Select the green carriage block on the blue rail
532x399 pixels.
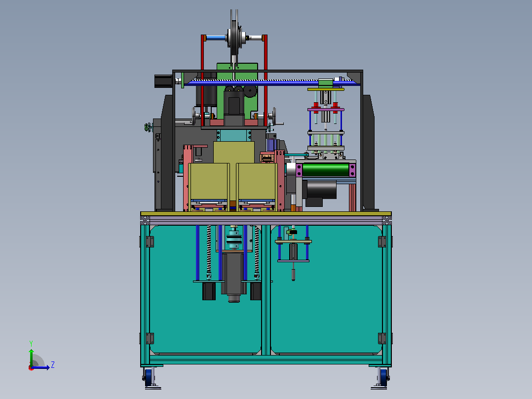coord(325,82)
